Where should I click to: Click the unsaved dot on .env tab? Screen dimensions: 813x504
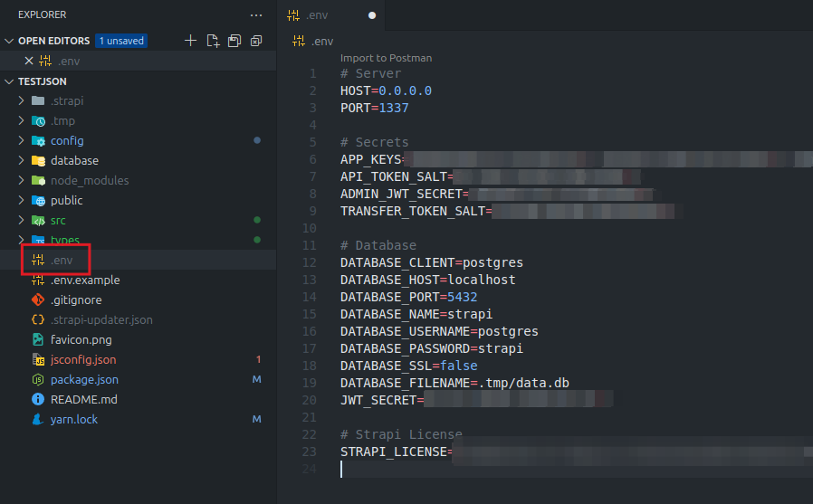coord(372,15)
